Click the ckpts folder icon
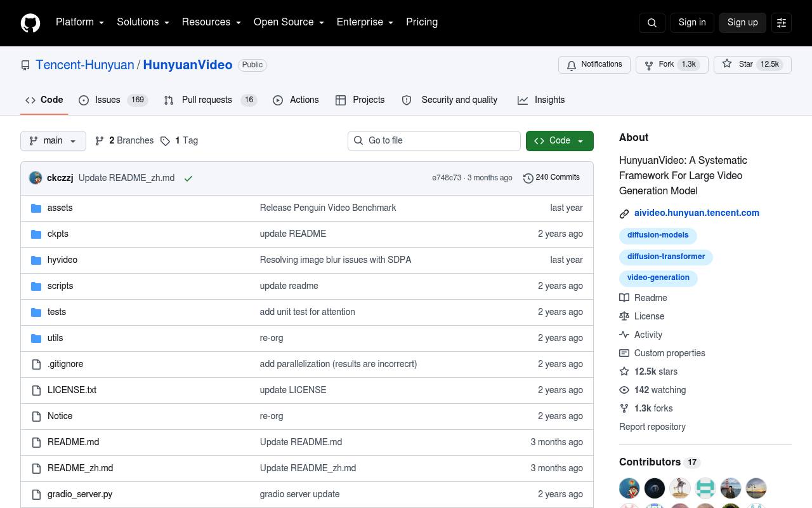 tap(36, 234)
